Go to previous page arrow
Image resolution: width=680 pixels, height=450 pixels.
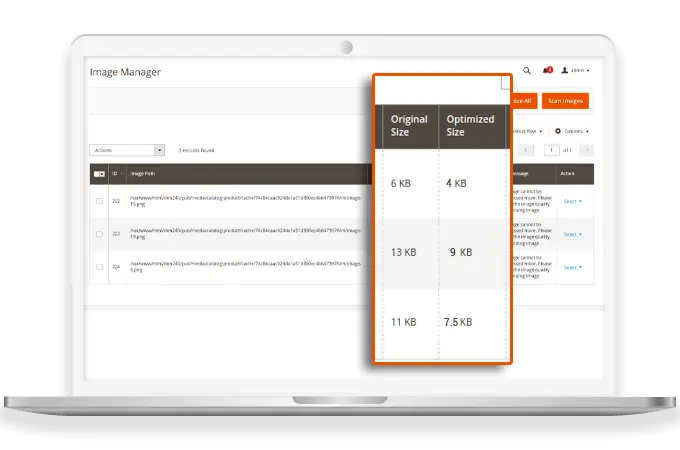pyautogui.click(x=526, y=150)
